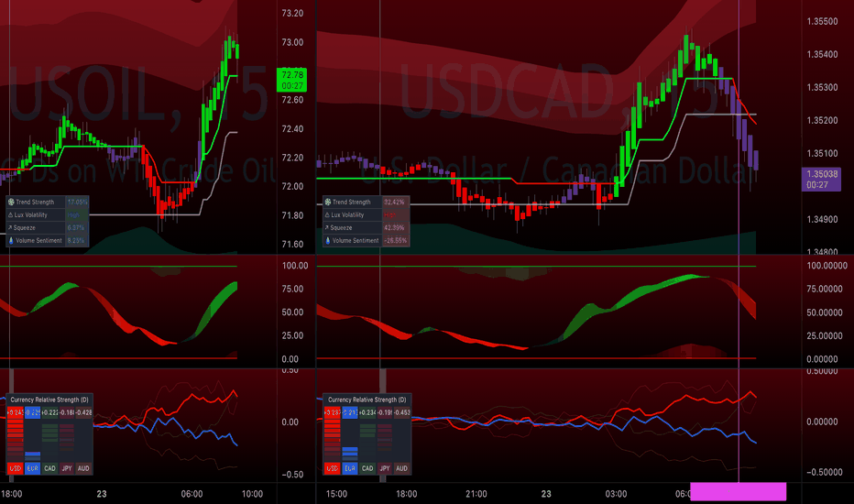854x504 pixels.
Task: Click AUD cell in USDCAD Currency Relative Strength table
Action: coord(402,468)
